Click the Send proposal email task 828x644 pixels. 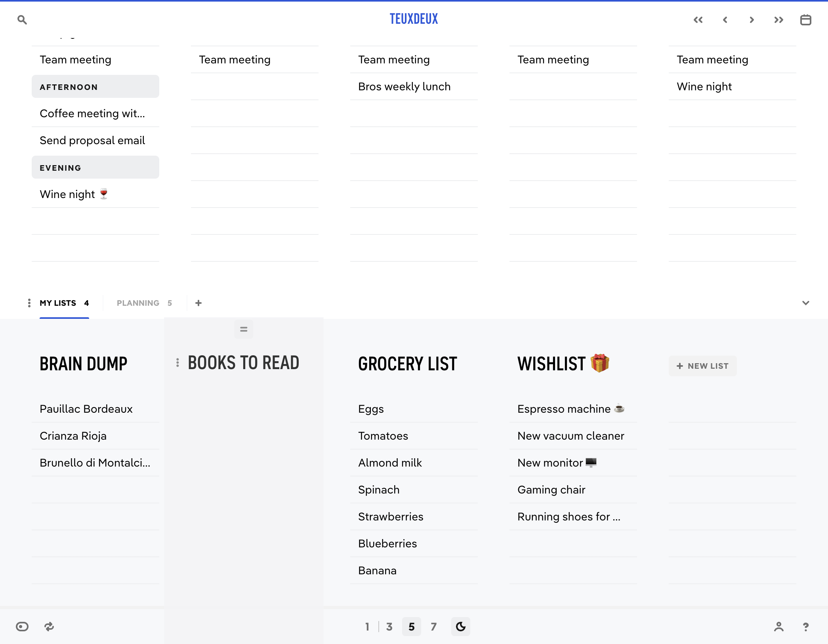pos(95,140)
